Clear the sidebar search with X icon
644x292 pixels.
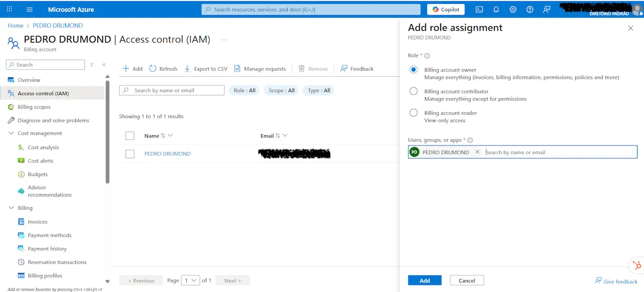[x=92, y=64]
